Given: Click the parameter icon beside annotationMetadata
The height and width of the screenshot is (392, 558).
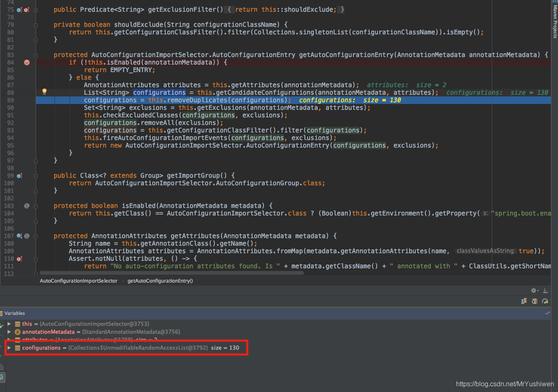Looking at the screenshot, I should click(18, 332).
